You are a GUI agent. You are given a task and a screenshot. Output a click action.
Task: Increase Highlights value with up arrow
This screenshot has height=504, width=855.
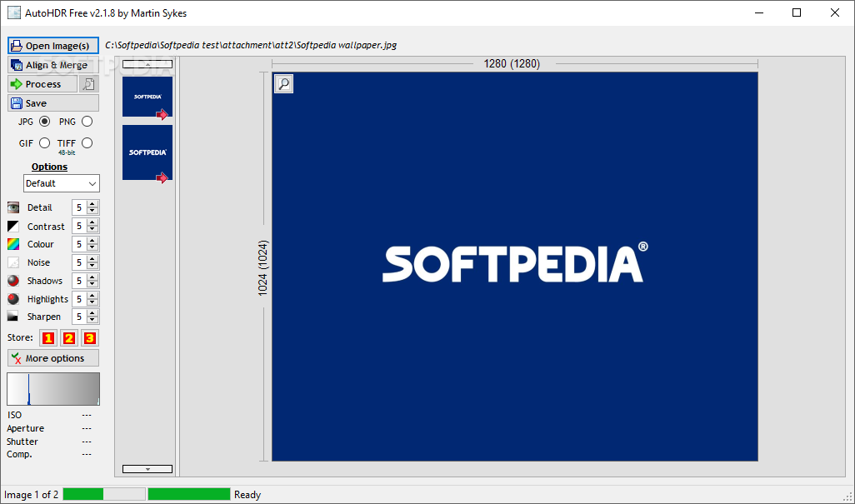[x=92, y=295]
